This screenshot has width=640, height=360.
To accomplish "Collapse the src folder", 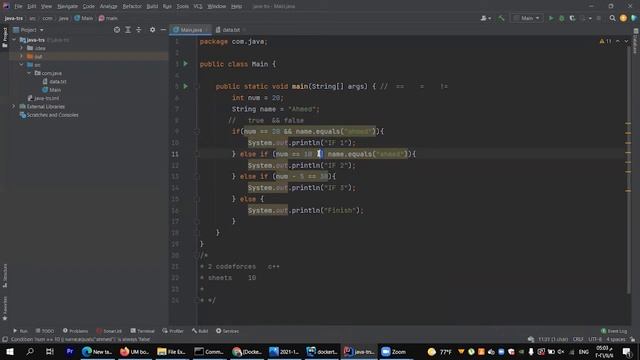I will 22,65.
